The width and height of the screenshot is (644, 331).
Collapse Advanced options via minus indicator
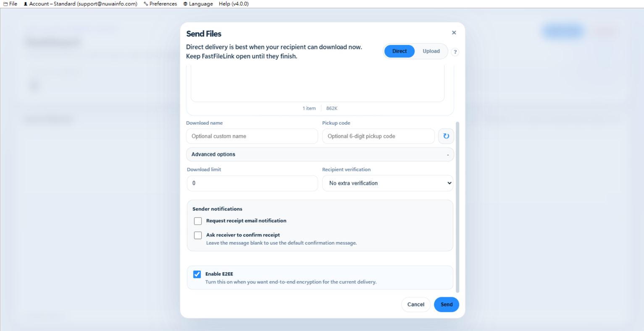448,155
